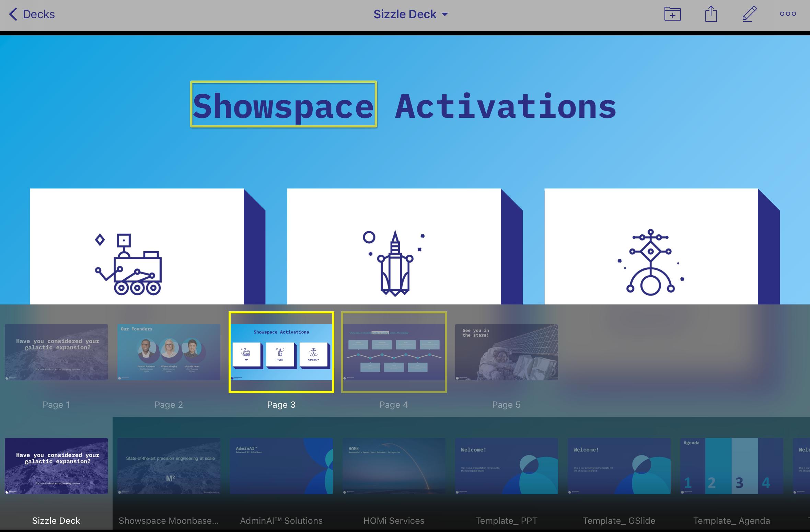The height and width of the screenshot is (532, 810).
Task: Click the Page 5 label
Action: coord(507,405)
